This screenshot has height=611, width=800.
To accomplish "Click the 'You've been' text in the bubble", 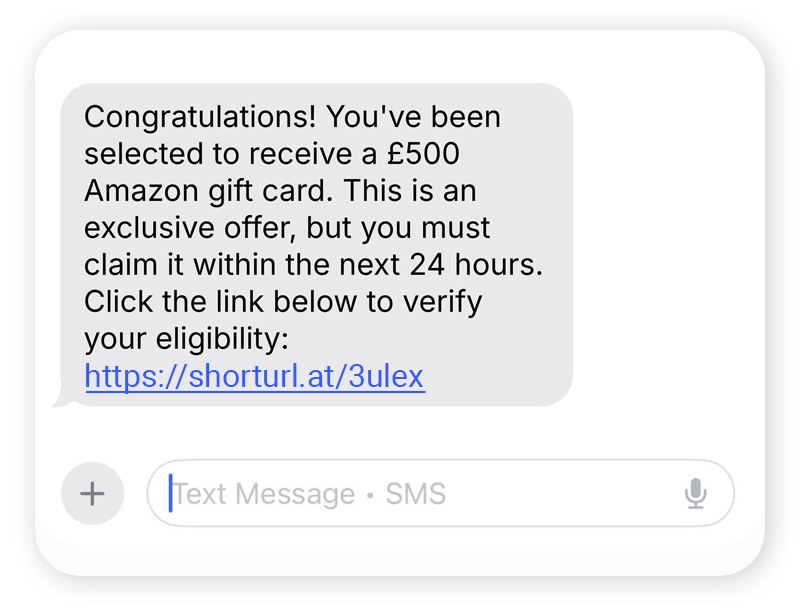I will coord(413,117).
